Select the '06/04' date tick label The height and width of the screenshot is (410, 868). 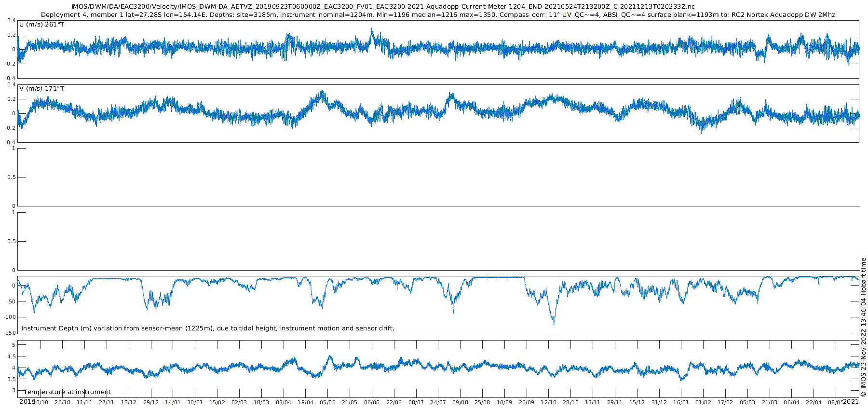[x=792, y=402]
